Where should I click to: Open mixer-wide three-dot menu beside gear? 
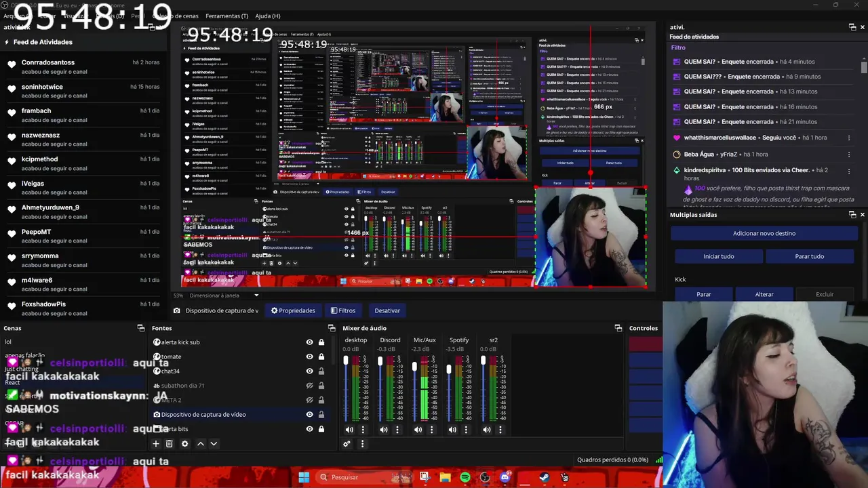[x=362, y=444]
